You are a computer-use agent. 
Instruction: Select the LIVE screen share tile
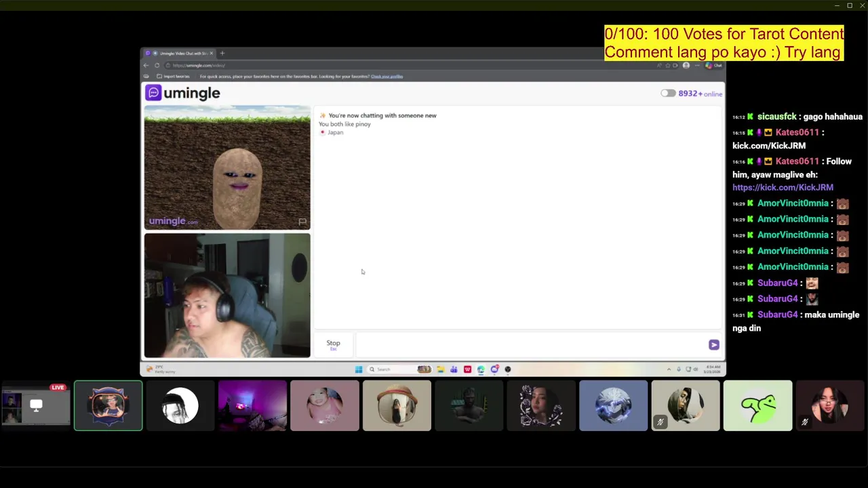[36, 405]
